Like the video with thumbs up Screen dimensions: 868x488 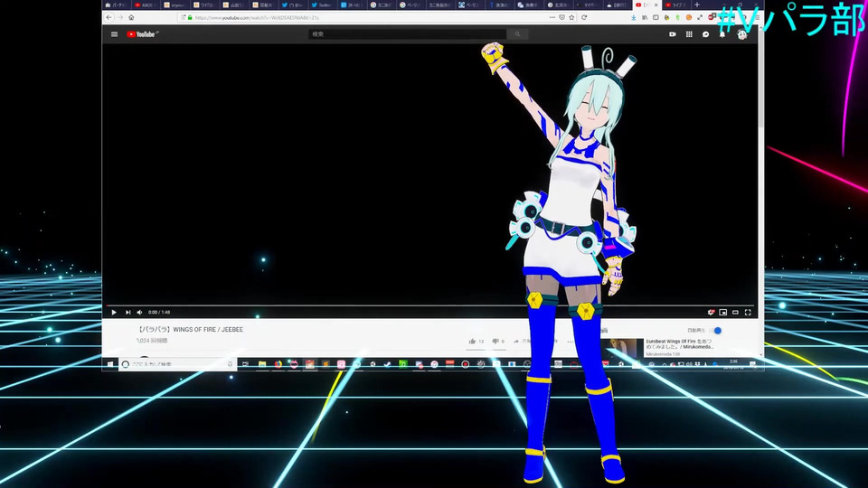tap(472, 342)
